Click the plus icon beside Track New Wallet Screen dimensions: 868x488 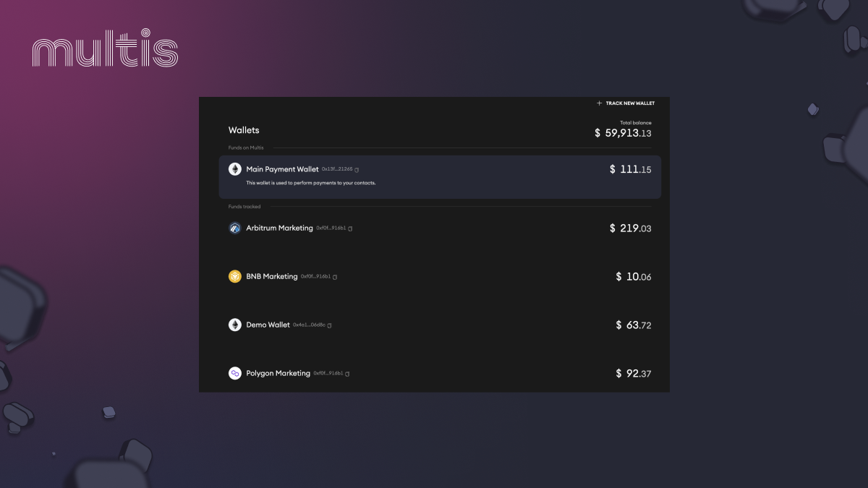599,103
